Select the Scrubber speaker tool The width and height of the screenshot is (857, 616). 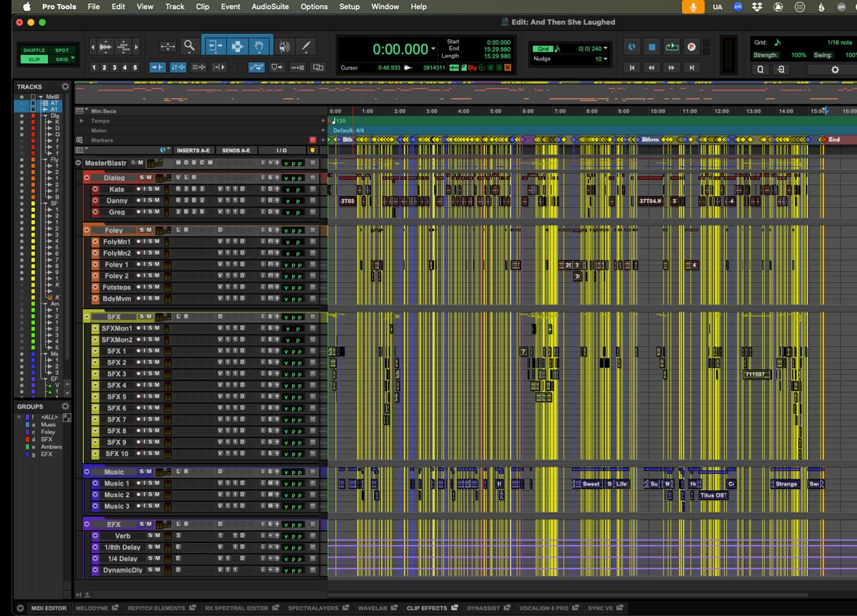(x=284, y=46)
